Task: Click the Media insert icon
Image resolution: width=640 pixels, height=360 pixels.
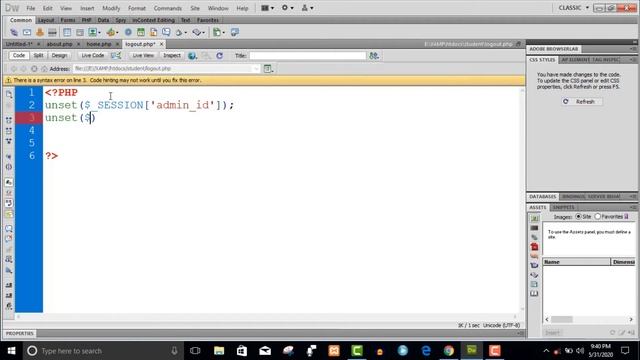Action: click(x=112, y=32)
